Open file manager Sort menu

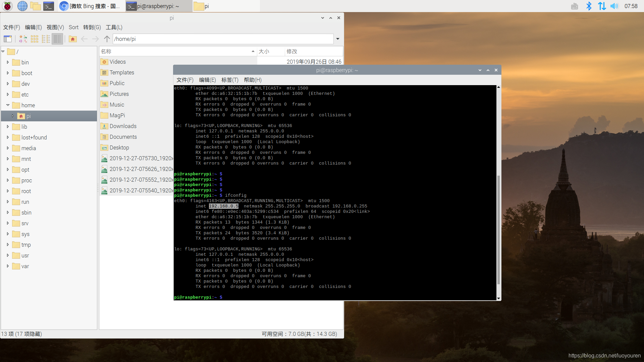pyautogui.click(x=73, y=27)
